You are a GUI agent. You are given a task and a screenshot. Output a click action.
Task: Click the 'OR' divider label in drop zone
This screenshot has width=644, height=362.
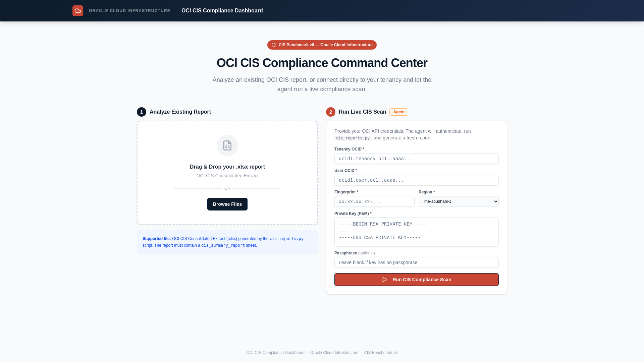227,188
